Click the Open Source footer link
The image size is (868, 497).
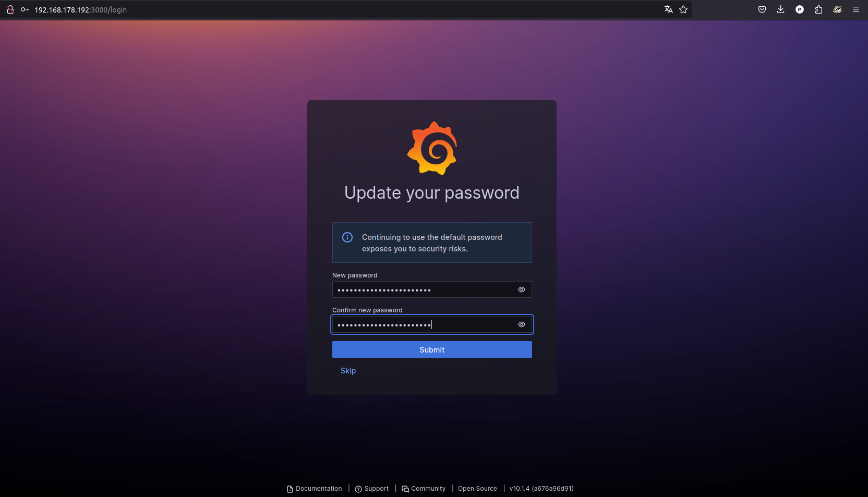click(x=477, y=489)
